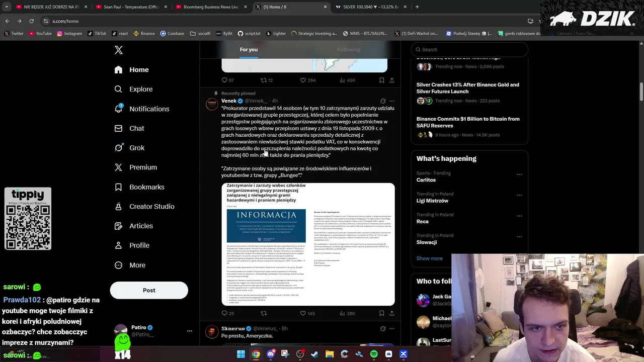Open more options on Sknerus post

[392, 328]
